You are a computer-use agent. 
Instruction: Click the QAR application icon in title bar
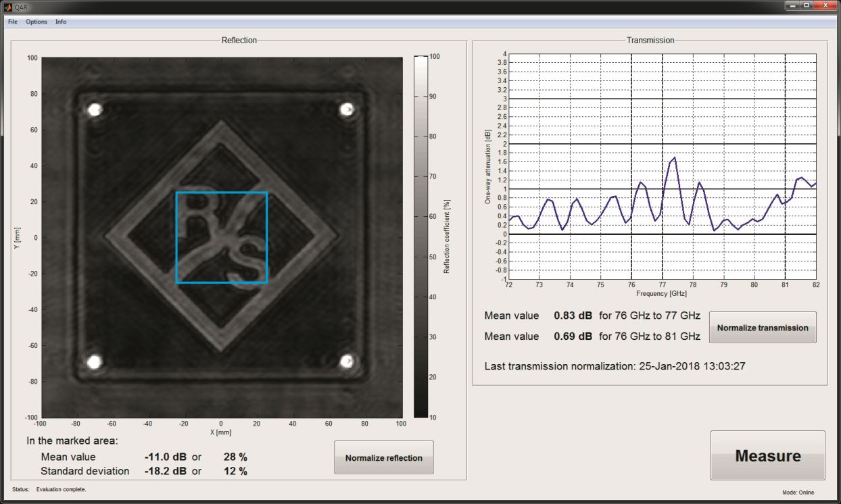[x=7, y=6]
